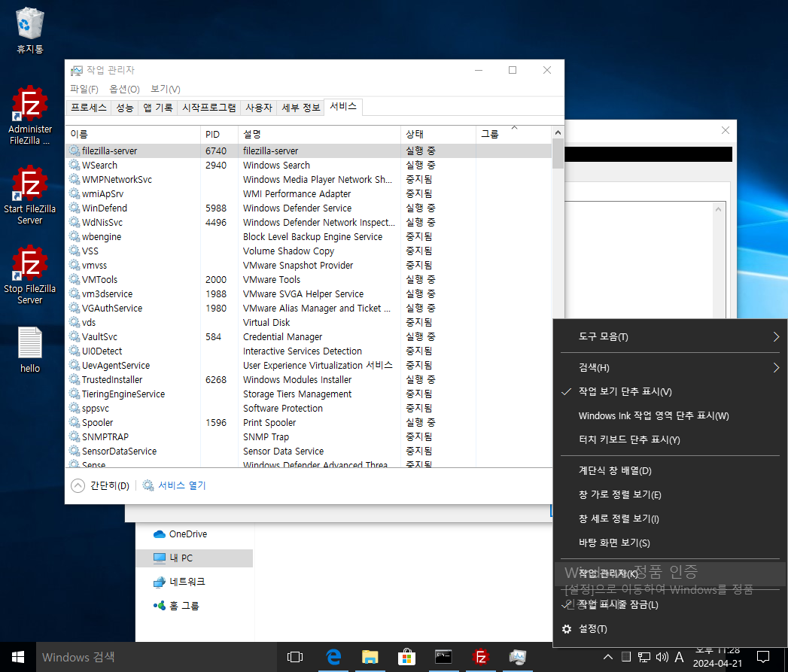Switch to the 사용자 tab
The height and width of the screenshot is (672, 788).
258,108
